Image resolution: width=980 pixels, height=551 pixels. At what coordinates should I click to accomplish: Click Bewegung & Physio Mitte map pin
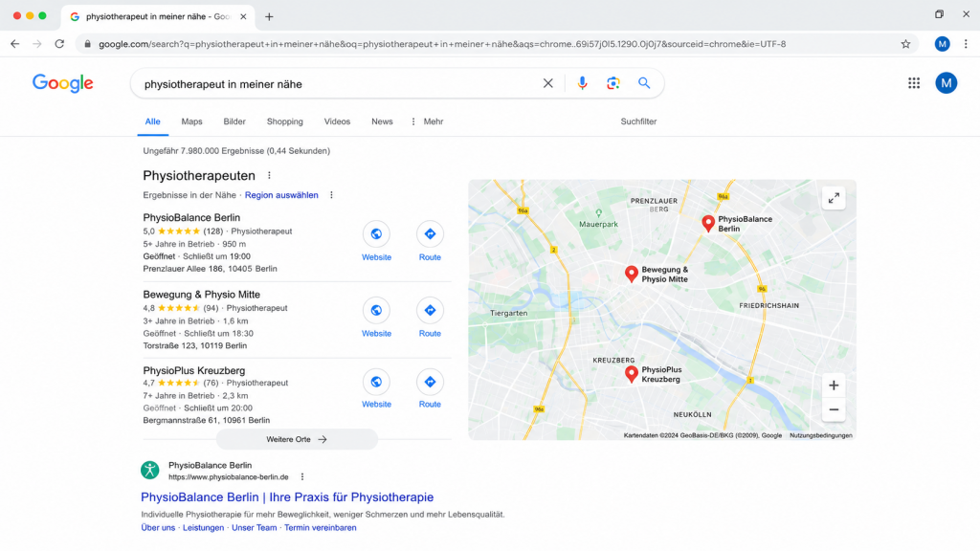pyautogui.click(x=632, y=274)
